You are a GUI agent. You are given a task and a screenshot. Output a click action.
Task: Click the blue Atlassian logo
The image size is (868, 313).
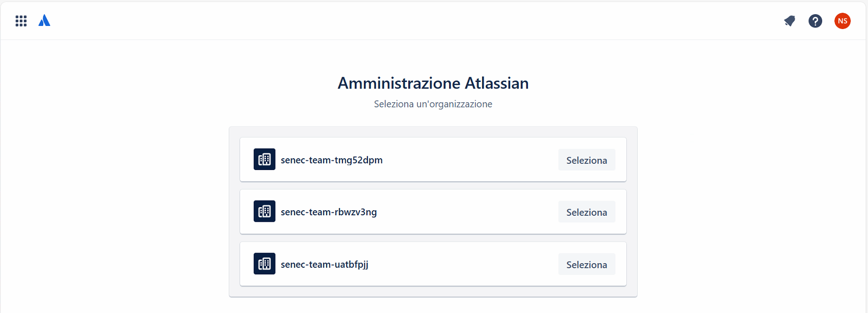(x=44, y=21)
